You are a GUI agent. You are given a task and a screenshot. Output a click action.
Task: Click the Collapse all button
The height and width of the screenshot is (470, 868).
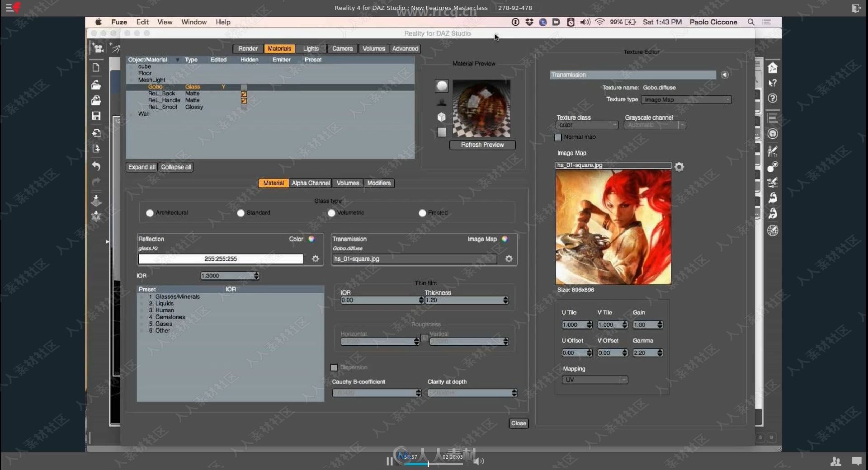coord(176,167)
